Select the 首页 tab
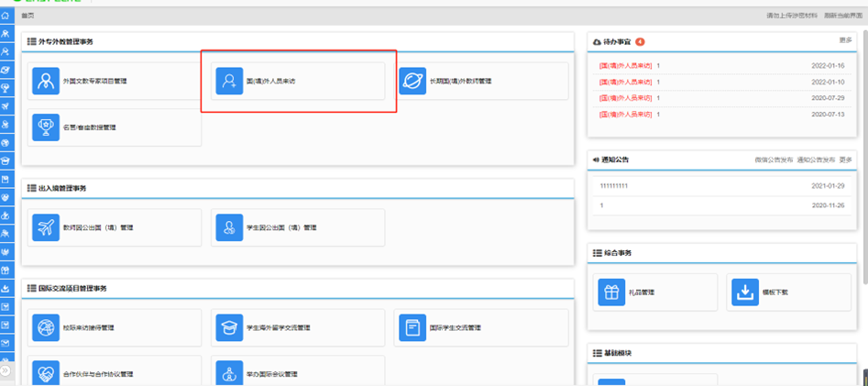The width and height of the screenshot is (868, 386). click(27, 17)
